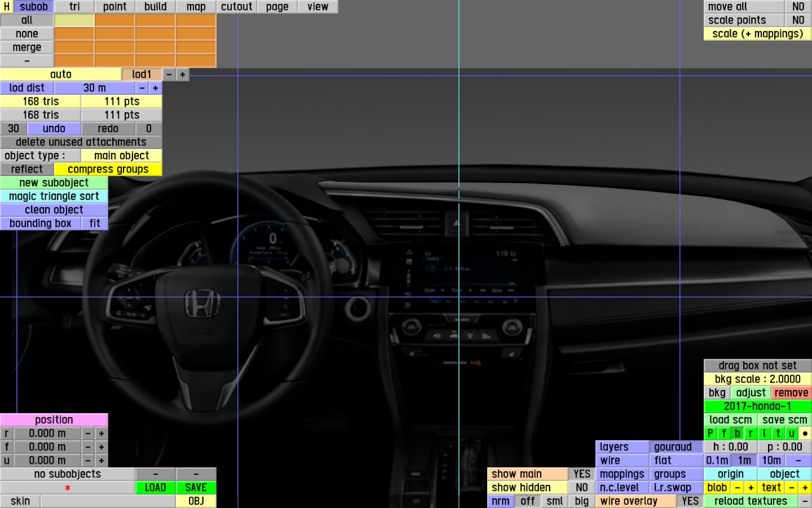Open the tri mode tab

pyautogui.click(x=74, y=7)
